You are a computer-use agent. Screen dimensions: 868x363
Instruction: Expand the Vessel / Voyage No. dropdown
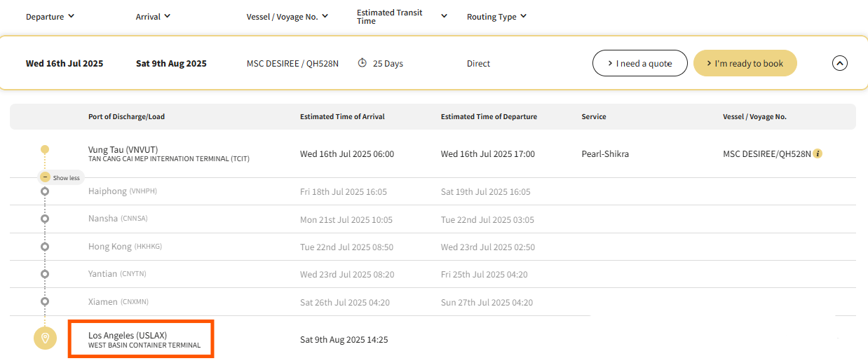[x=287, y=17]
